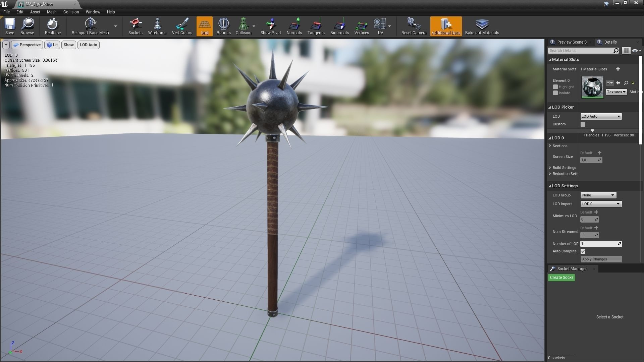Open the LOD Auto dropdown in LOD Picker
644x362 pixels.
click(x=601, y=116)
